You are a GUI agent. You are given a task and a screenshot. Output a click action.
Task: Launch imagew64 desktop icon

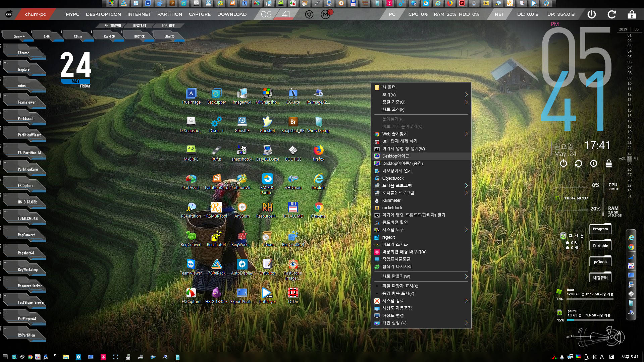click(242, 96)
